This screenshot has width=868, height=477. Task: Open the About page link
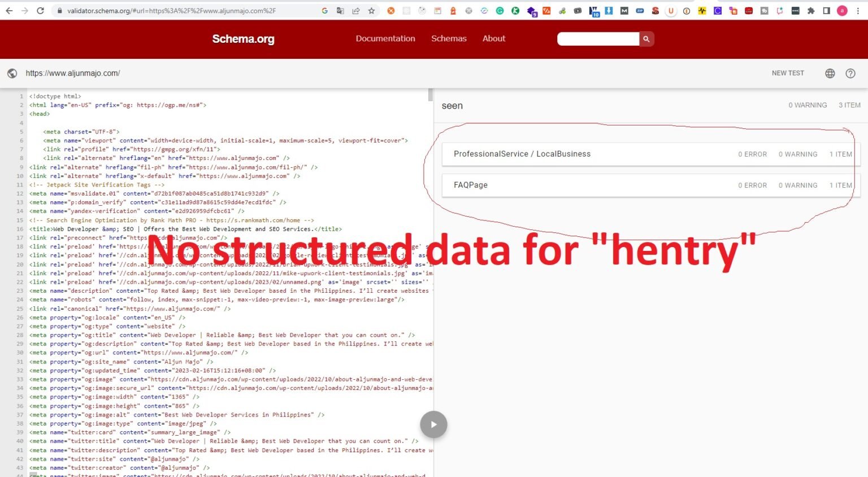coord(493,38)
